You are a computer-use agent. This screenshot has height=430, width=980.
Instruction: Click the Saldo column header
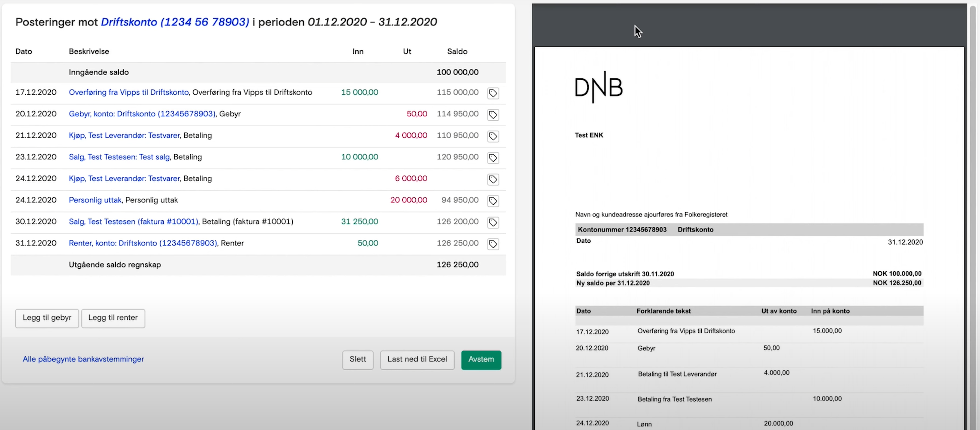tap(457, 51)
